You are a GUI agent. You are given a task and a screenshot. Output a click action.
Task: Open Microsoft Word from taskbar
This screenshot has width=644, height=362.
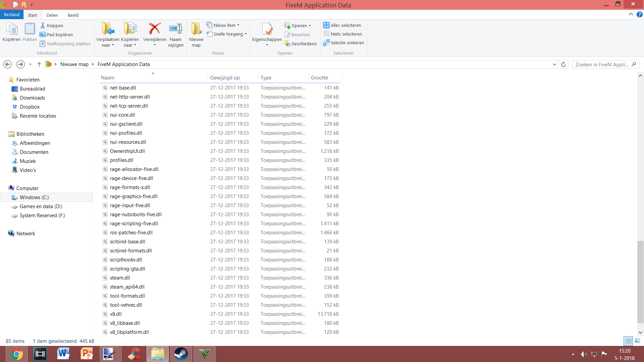(63, 354)
